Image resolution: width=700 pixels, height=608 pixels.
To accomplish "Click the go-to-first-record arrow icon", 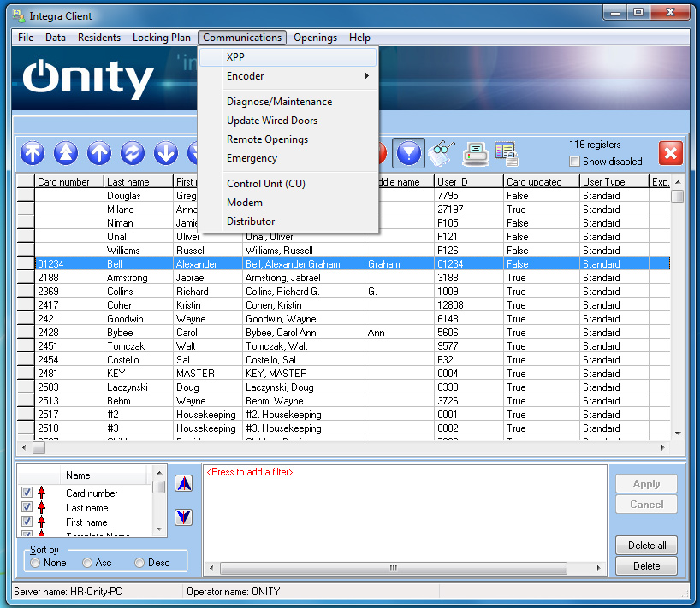I will [x=33, y=153].
